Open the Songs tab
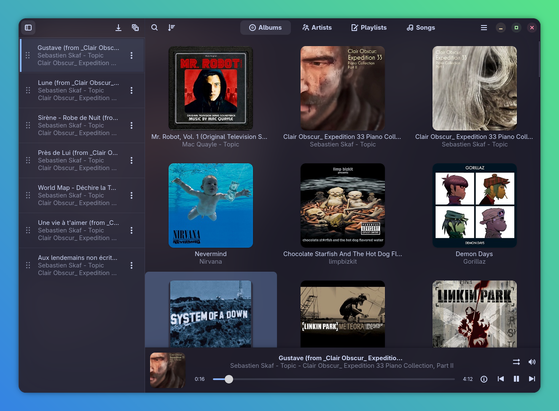 tap(421, 27)
